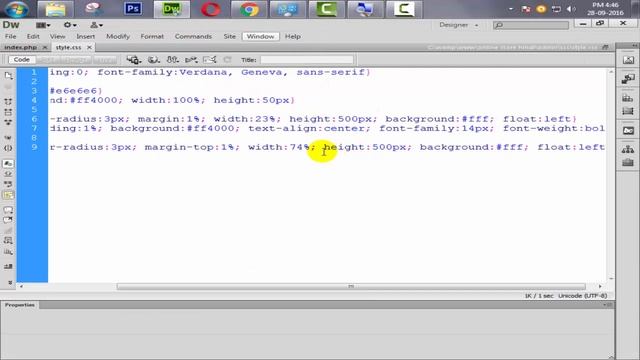Open the File menu
The height and width of the screenshot is (360, 640).
11,36
